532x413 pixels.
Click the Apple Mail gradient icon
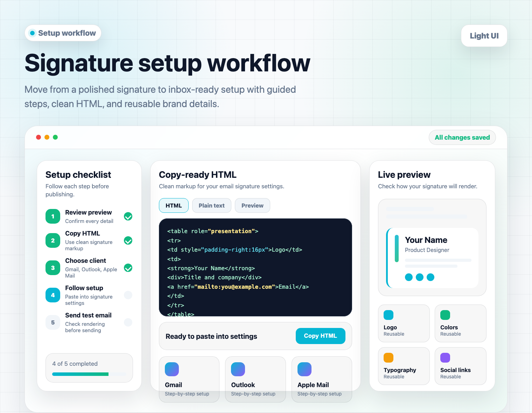click(304, 369)
